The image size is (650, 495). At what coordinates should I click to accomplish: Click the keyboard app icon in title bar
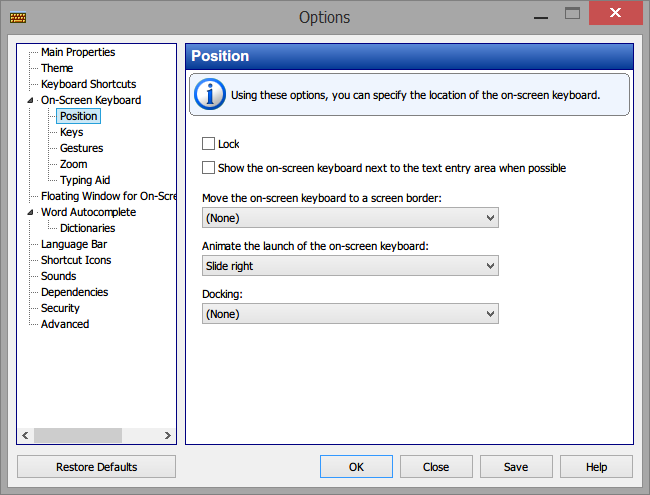pos(18,17)
